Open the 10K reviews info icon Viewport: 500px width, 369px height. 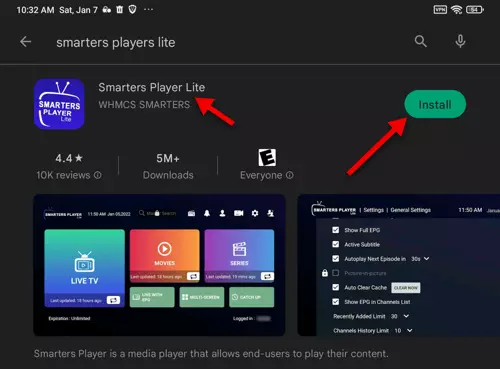[98, 175]
